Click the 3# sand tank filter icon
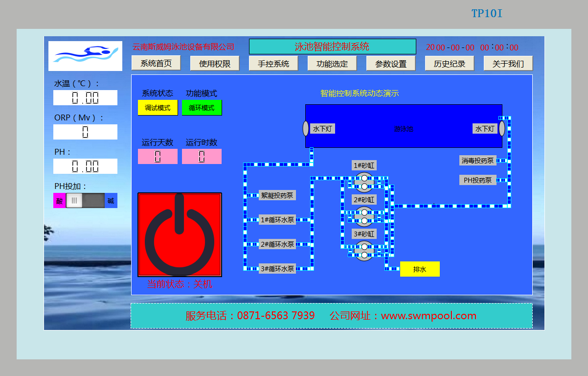 coord(364,250)
